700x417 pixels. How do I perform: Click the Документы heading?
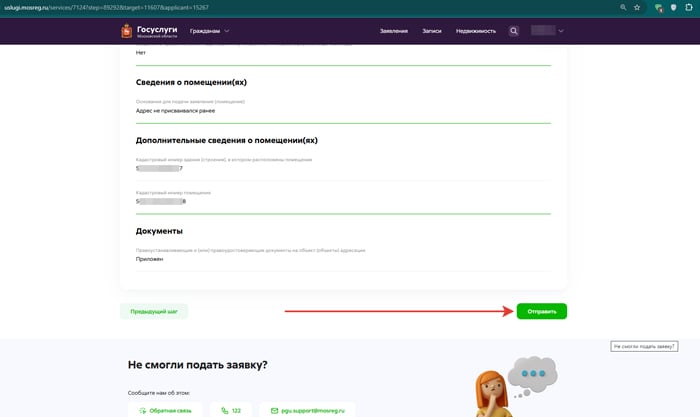pyautogui.click(x=159, y=231)
